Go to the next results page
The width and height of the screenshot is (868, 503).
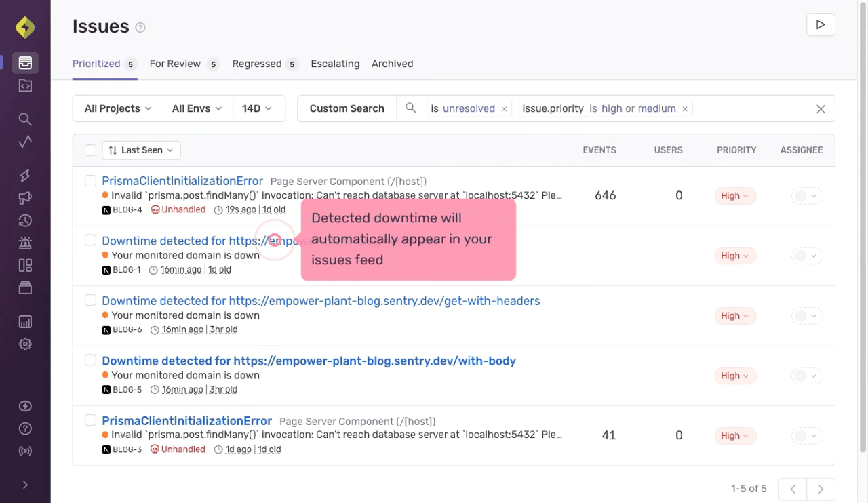pyautogui.click(x=821, y=489)
